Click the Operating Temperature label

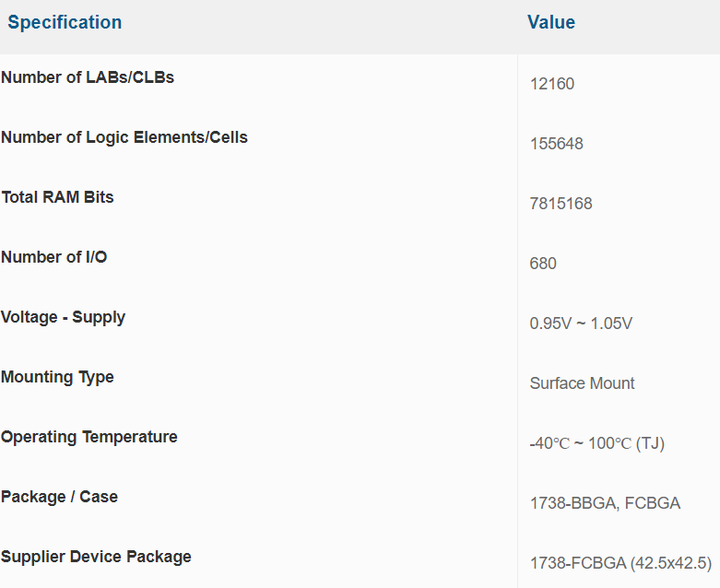(89, 437)
